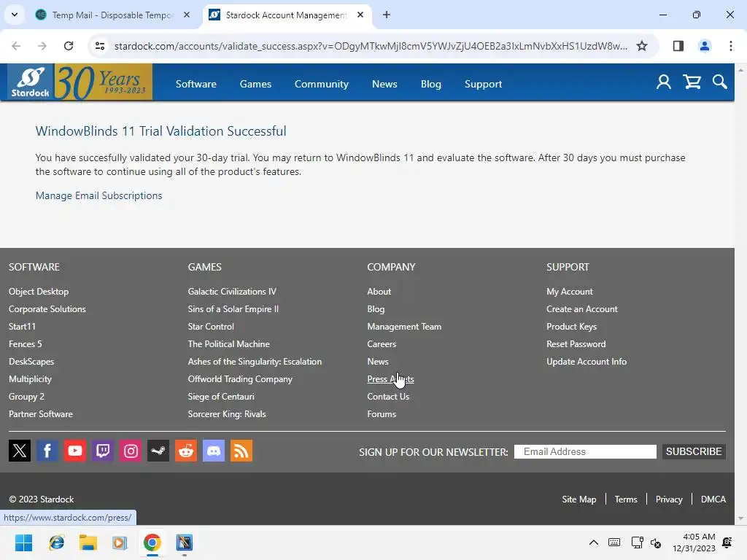Open the Discord social icon

coord(214,451)
